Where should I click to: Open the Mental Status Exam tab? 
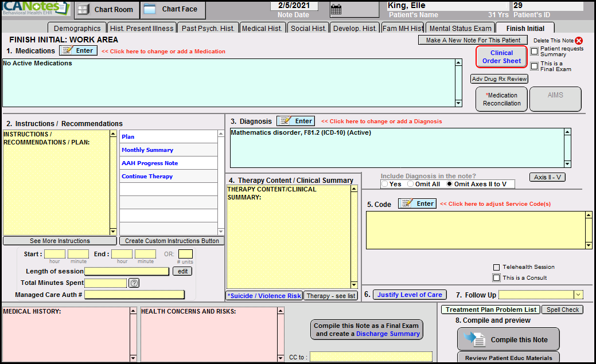(x=460, y=28)
